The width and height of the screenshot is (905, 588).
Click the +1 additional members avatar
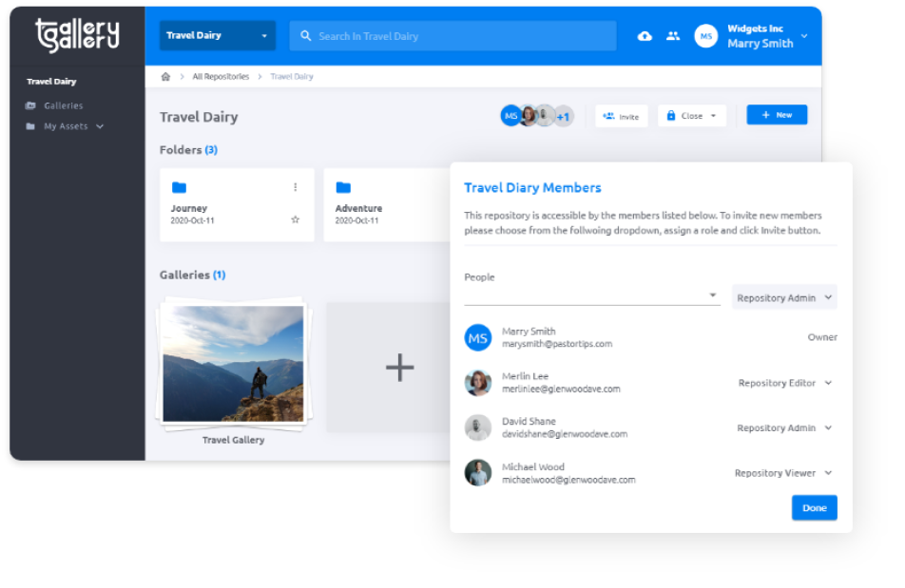point(563,117)
